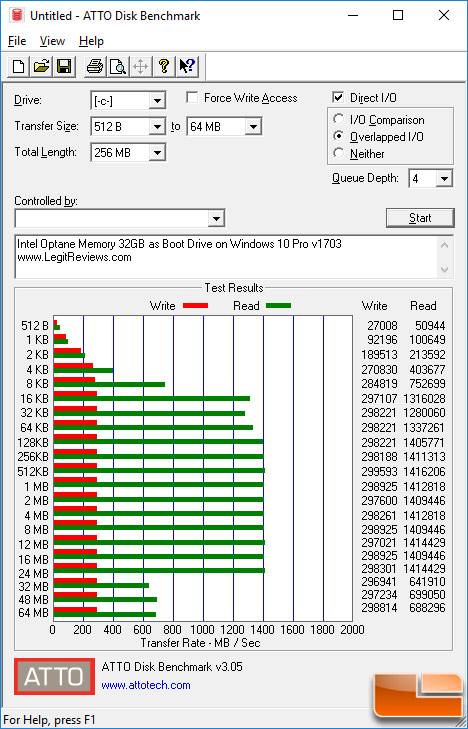Click the four-arrow move toolbar icon
Image resolution: width=468 pixels, height=729 pixels.
tap(140, 66)
